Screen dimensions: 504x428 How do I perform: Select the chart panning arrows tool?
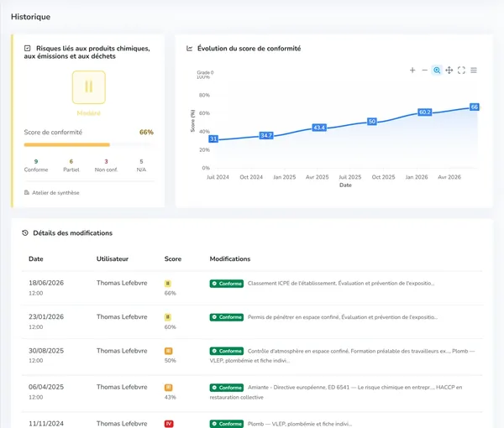(449, 70)
